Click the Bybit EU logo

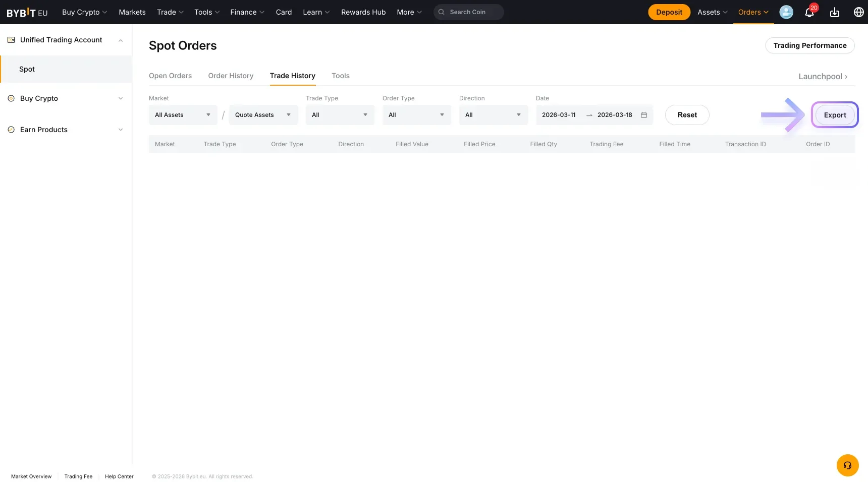point(26,12)
